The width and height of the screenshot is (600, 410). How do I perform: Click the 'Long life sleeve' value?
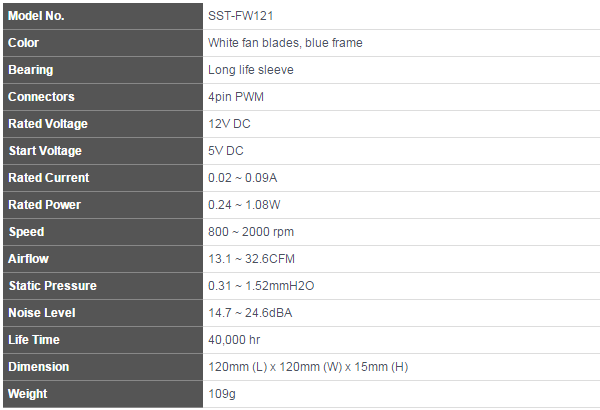point(251,70)
